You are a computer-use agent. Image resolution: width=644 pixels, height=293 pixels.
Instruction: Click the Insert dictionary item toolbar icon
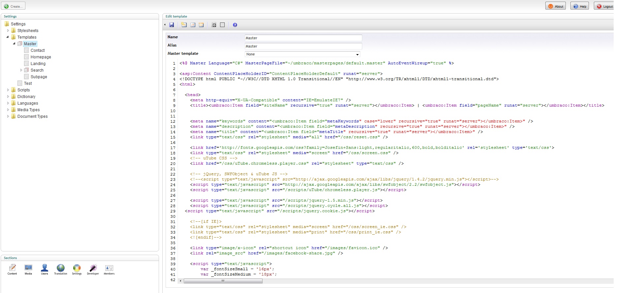pyautogui.click(x=193, y=25)
